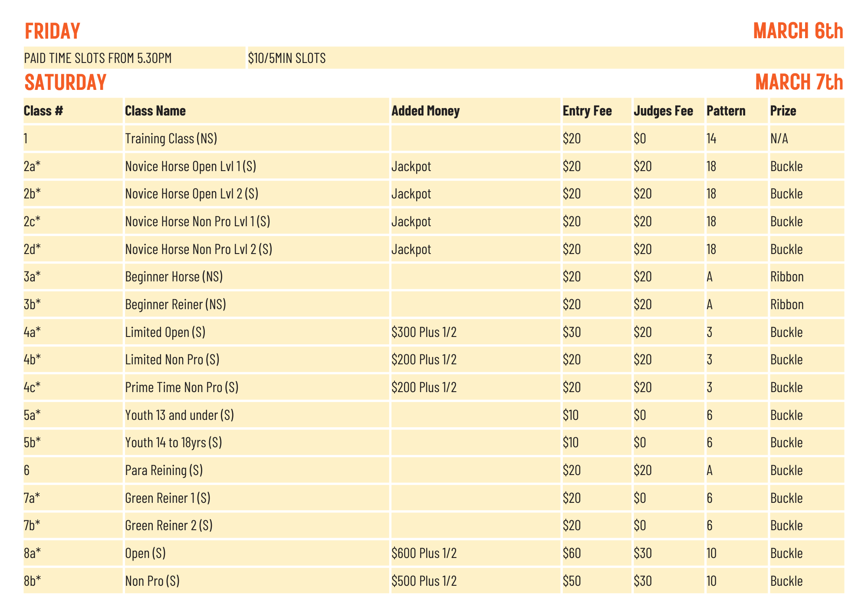Click the Judges Fee column header
This screenshot has height=614, width=868.
point(663,111)
